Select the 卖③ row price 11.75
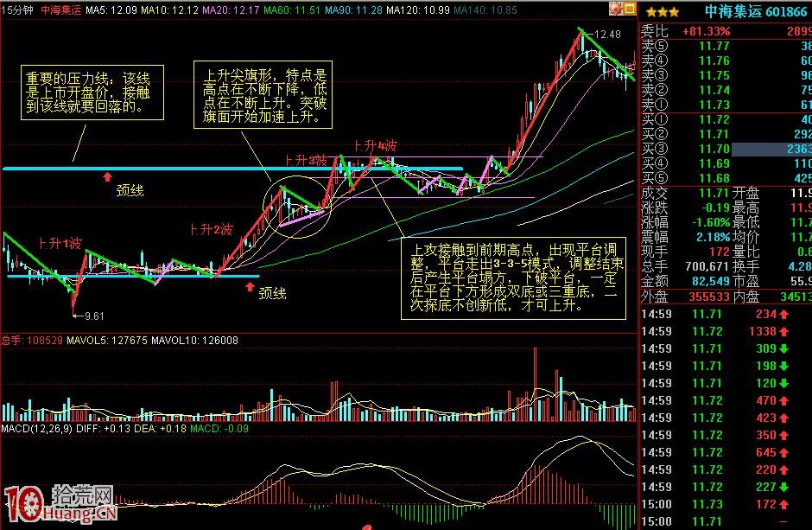Image resolution: width=812 pixels, height=530 pixels. click(714, 75)
